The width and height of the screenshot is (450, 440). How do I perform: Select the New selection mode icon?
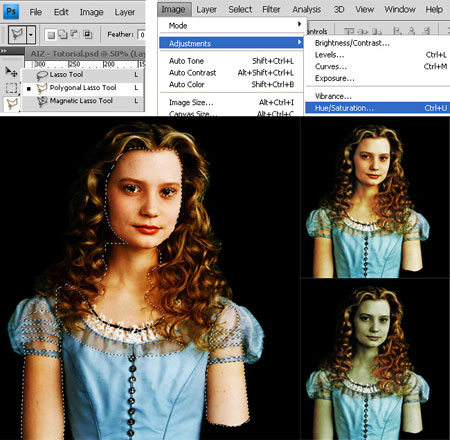[51, 34]
